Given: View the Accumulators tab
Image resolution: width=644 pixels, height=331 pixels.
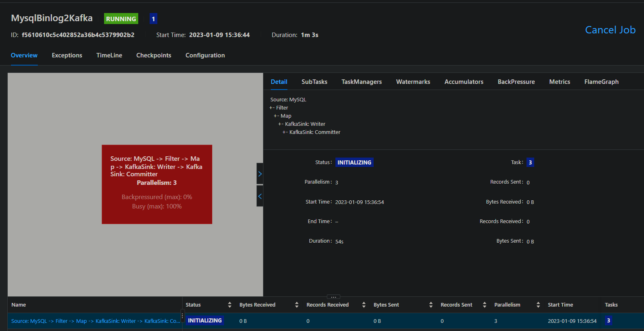Looking at the screenshot, I should click(464, 82).
